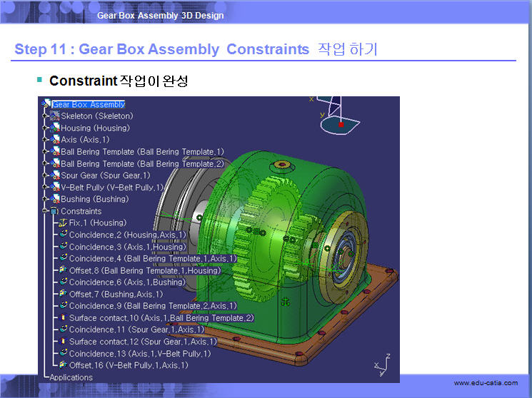Expand the V-Belt Pully tree node
Screen dimensions: 532x398
click(45, 188)
